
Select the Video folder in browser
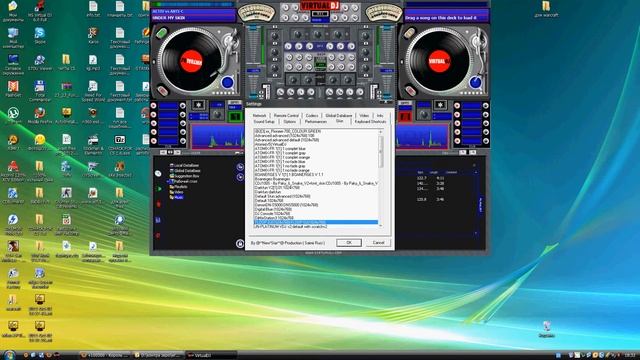pos(177,192)
